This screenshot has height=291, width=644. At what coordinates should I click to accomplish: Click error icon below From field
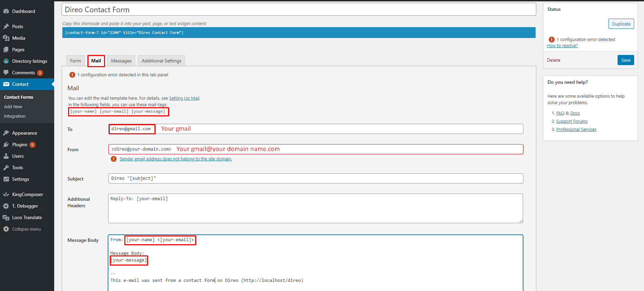[113, 159]
